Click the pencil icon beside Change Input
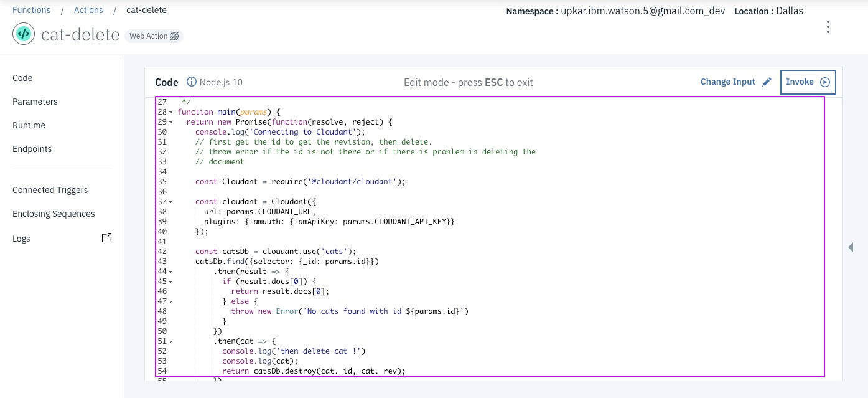This screenshot has height=398, width=868. pyautogui.click(x=767, y=82)
